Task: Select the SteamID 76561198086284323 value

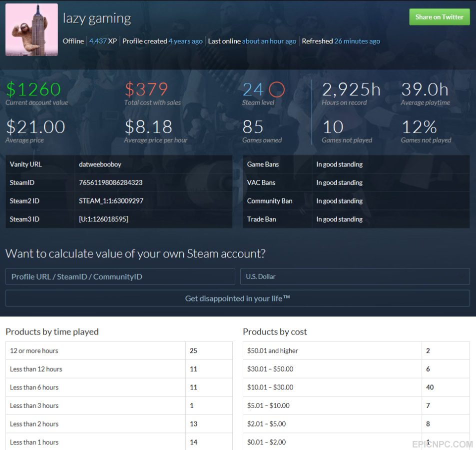Action: [x=111, y=182]
